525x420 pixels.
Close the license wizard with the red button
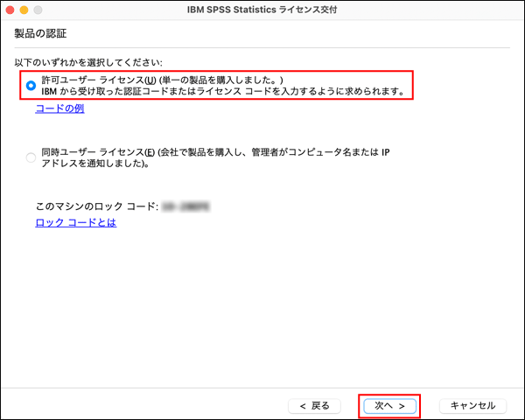[10, 10]
